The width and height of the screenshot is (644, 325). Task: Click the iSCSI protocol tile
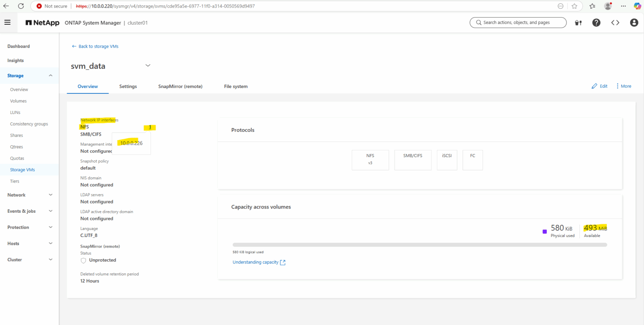(447, 160)
